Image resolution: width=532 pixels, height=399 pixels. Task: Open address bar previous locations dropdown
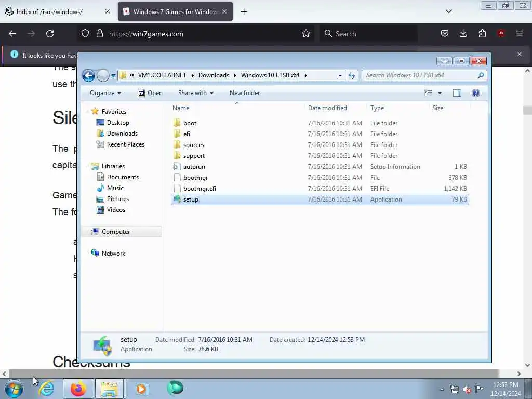(x=340, y=76)
